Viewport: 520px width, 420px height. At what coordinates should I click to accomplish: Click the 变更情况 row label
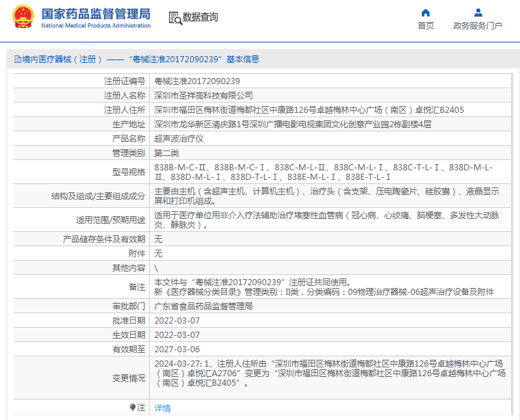129,378
